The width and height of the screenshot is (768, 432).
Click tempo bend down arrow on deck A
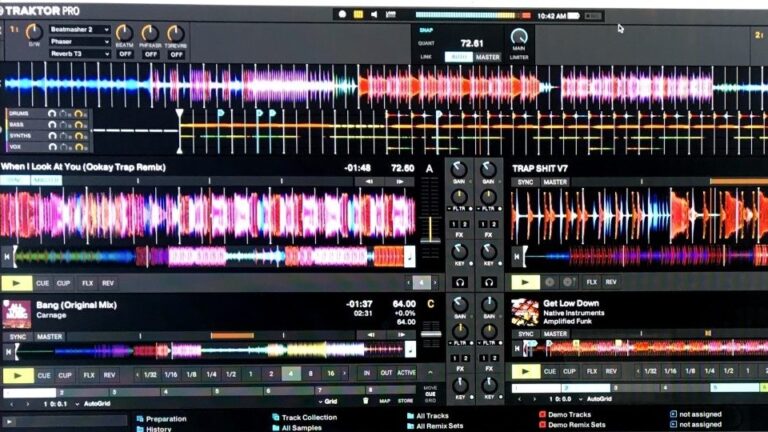tap(369, 181)
